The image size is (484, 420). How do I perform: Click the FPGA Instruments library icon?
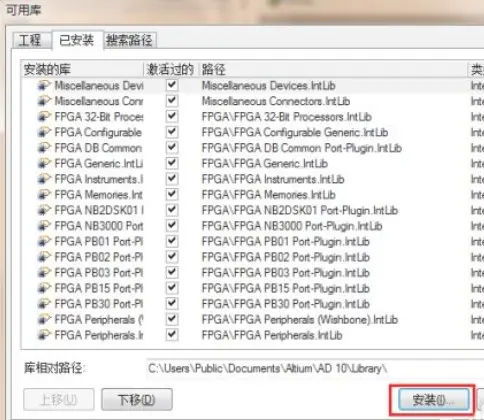(44, 179)
